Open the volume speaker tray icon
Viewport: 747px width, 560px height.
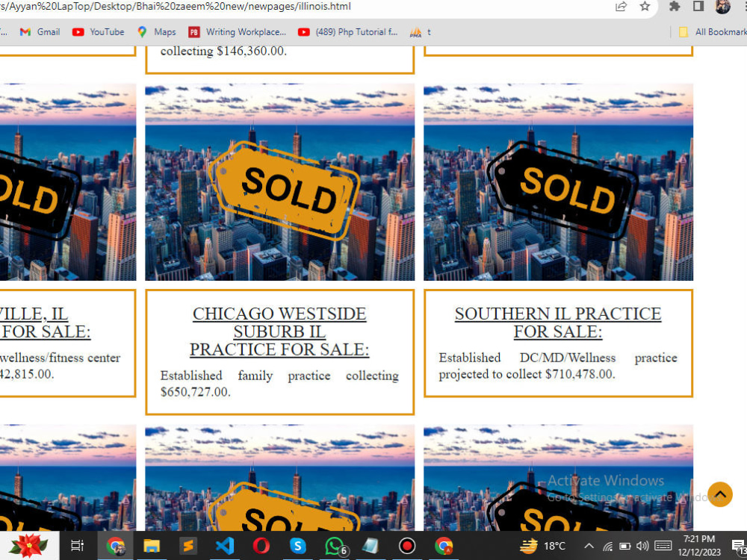[642, 546]
